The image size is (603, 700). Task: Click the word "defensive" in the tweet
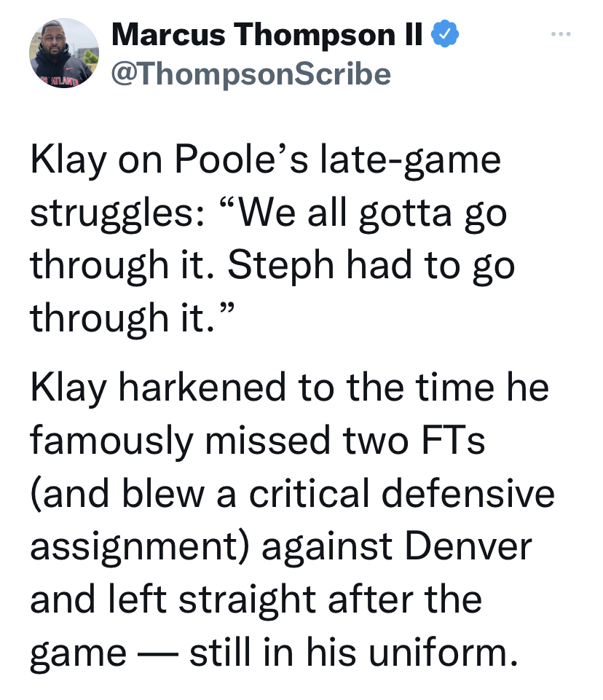[469, 494]
